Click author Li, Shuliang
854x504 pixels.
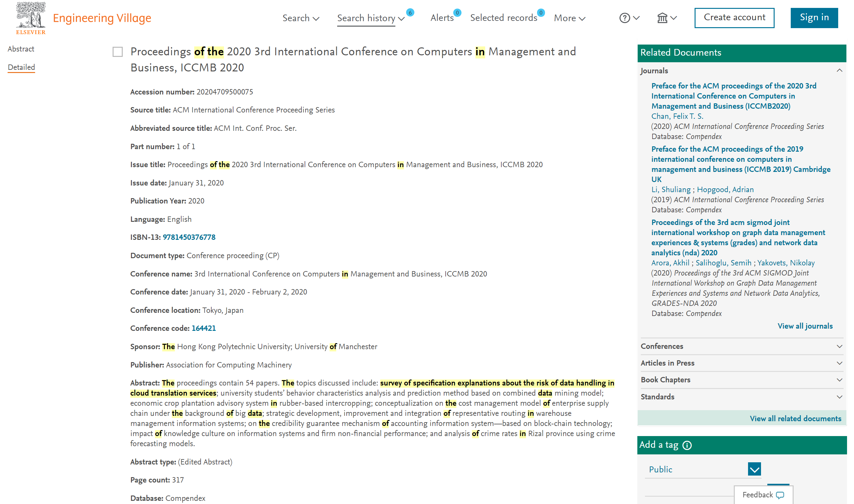[671, 190]
